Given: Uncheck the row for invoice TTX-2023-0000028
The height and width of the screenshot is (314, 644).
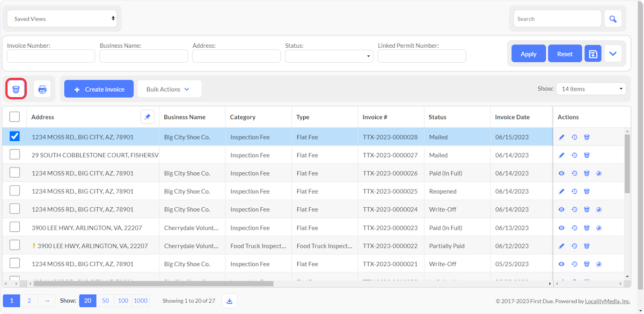Looking at the screenshot, I should 14,136.
